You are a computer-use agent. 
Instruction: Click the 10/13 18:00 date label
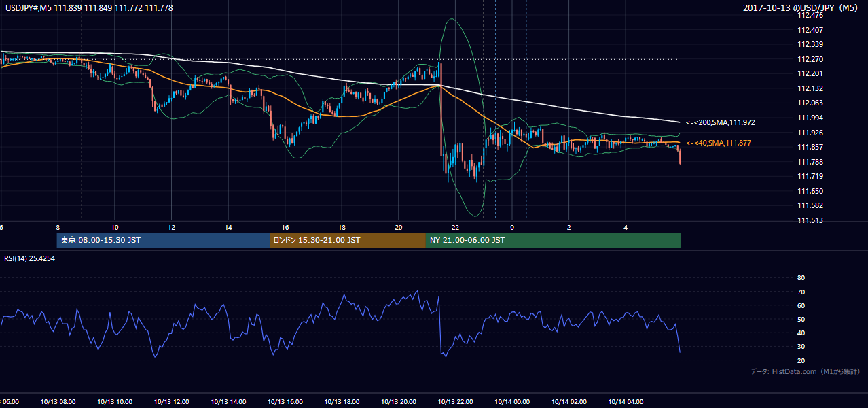coord(342,402)
